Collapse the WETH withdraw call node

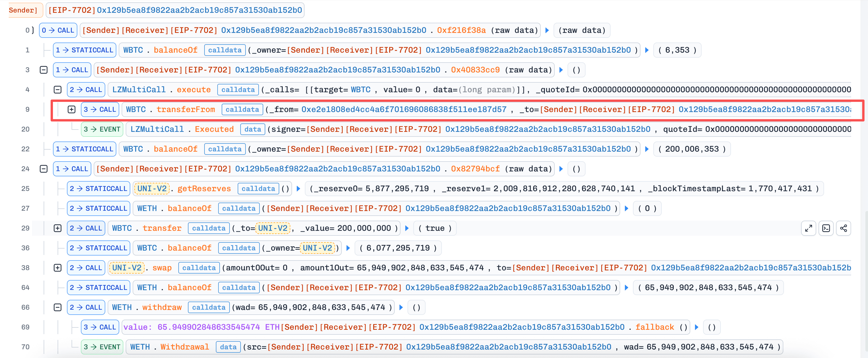point(58,307)
